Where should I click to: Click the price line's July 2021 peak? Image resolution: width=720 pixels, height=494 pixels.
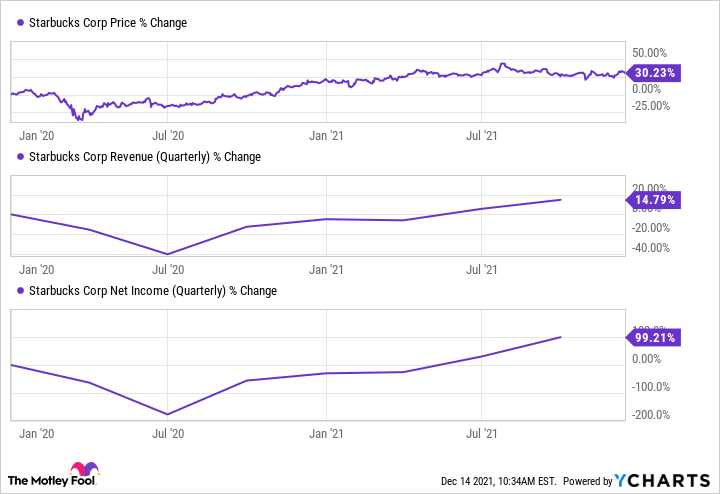click(x=502, y=64)
